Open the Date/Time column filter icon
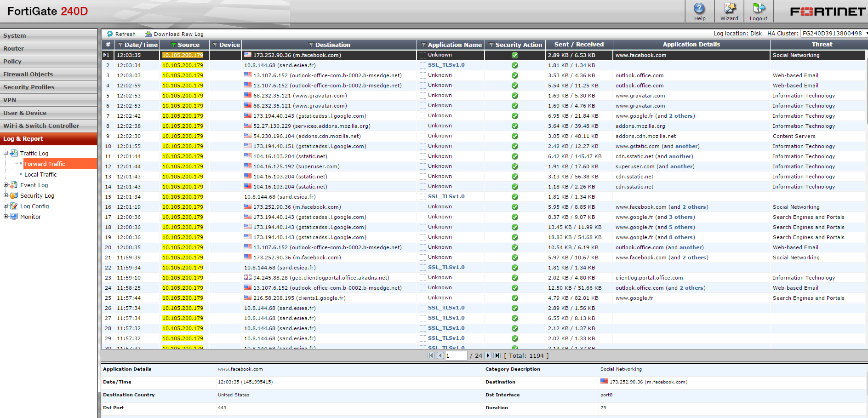 point(120,45)
